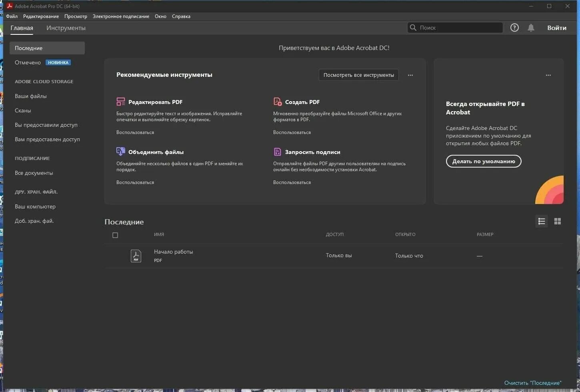The height and width of the screenshot is (392, 580).
Task: Open the Файл menu
Action: point(12,16)
